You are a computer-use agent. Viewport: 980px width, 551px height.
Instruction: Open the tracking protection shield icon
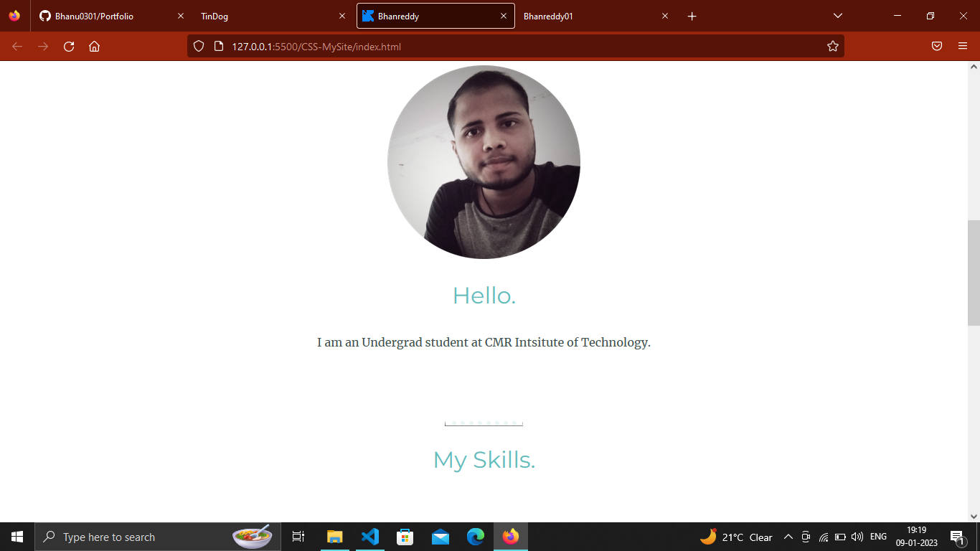pyautogui.click(x=198, y=46)
